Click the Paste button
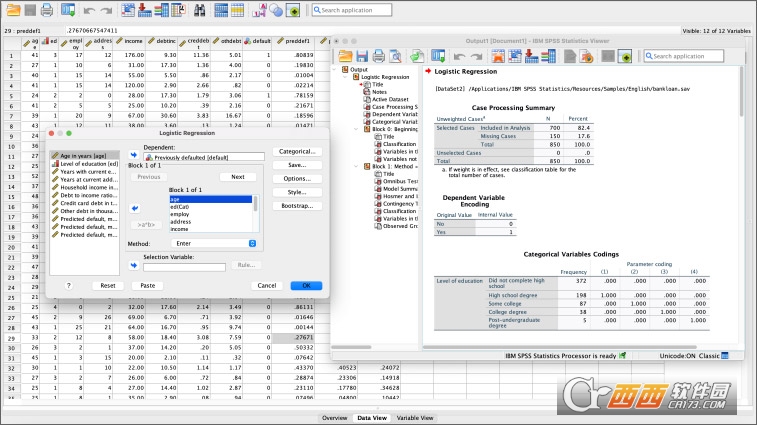Screen dimensions: 757x425 click(148, 285)
